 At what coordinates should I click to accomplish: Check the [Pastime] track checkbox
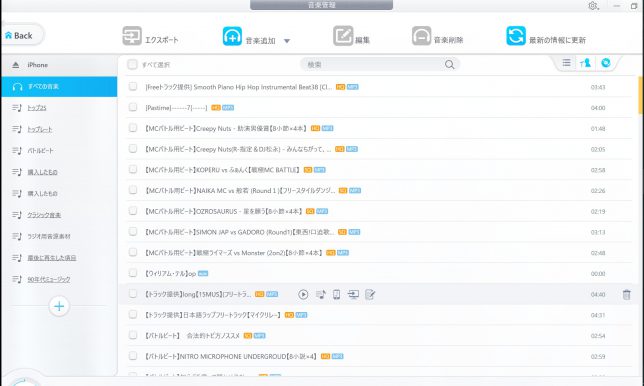point(133,107)
